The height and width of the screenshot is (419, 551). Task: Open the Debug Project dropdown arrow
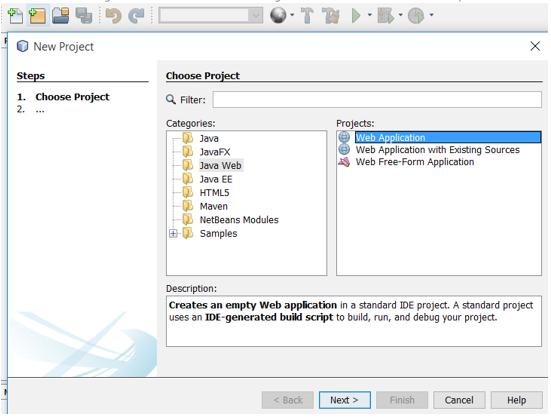point(401,15)
